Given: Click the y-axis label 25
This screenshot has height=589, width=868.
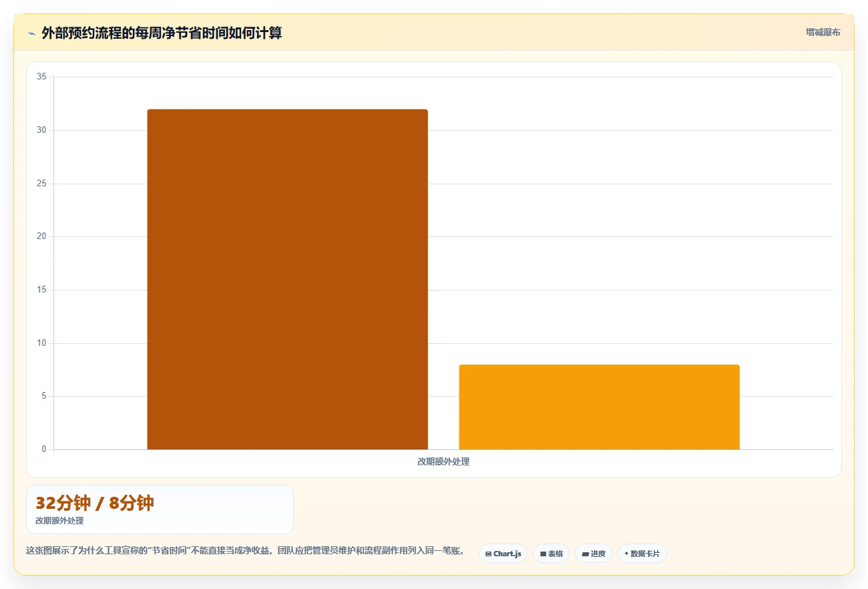Looking at the screenshot, I should point(41,184).
